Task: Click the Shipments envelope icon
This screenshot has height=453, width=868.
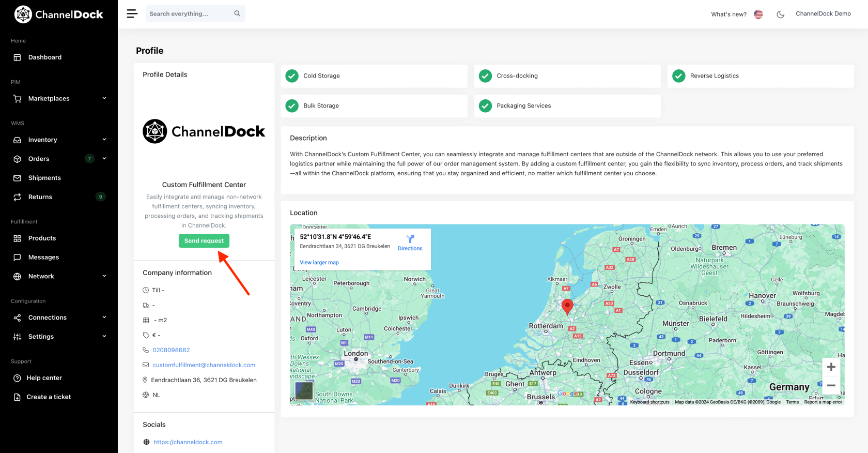Action: (x=17, y=178)
